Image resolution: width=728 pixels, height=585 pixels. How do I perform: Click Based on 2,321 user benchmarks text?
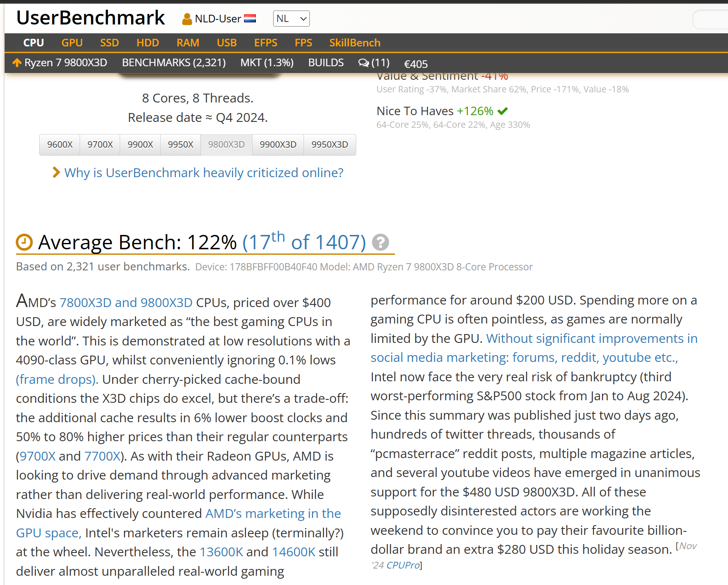pyautogui.click(x=103, y=267)
